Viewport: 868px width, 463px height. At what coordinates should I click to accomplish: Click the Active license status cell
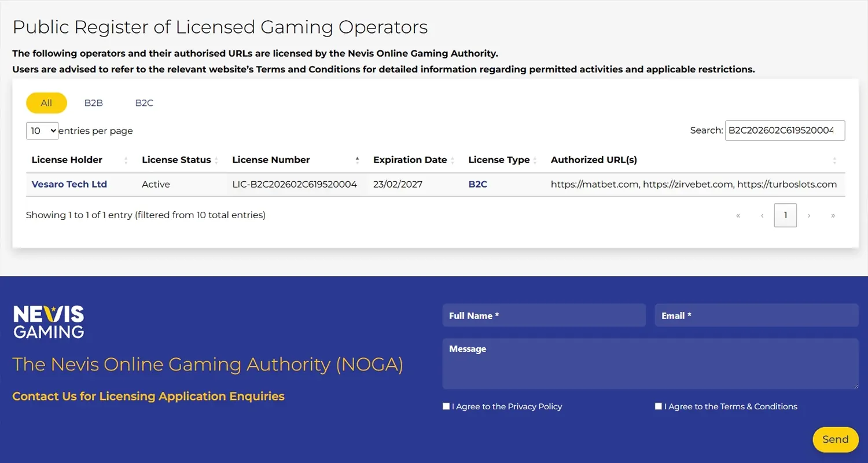(156, 184)
